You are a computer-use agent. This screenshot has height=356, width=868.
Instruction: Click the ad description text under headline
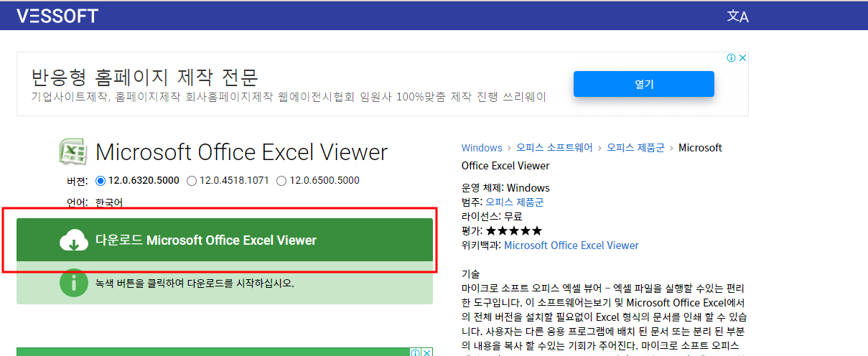[x=289, y=97]
